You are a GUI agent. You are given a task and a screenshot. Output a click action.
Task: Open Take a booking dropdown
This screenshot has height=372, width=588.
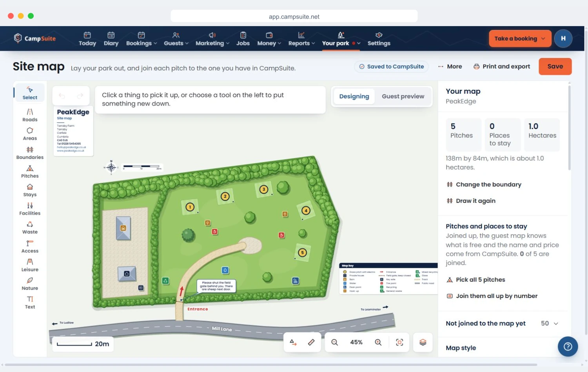point(520,38)
